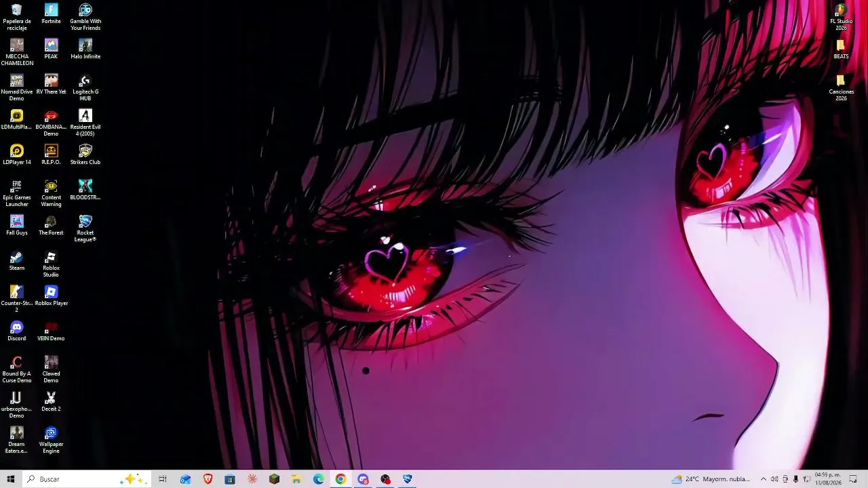The image size is (868, 488).
Task: Select the Clawed Demo shortcut
Action: 51,369
